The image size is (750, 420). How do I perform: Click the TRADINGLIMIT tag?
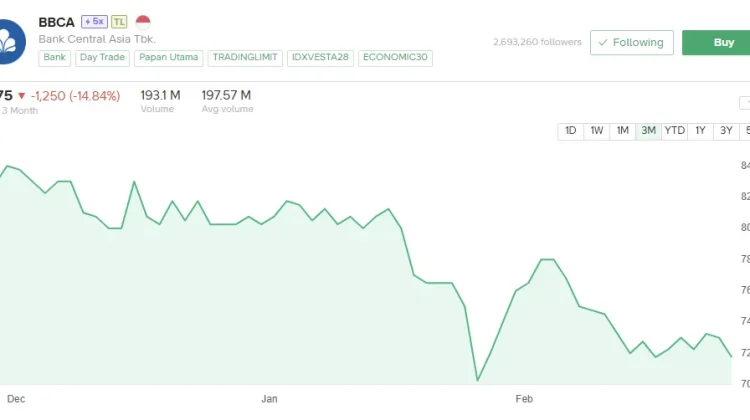245,58
